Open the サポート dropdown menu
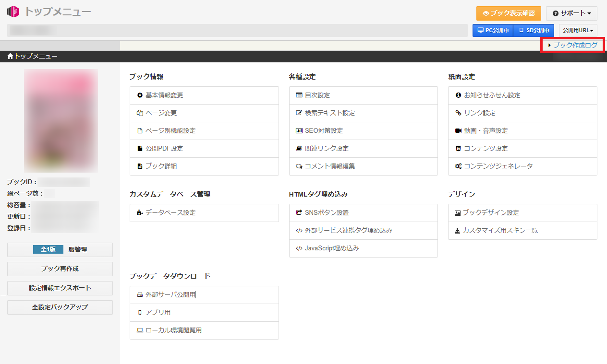607x364 pixels. point(571,13)
